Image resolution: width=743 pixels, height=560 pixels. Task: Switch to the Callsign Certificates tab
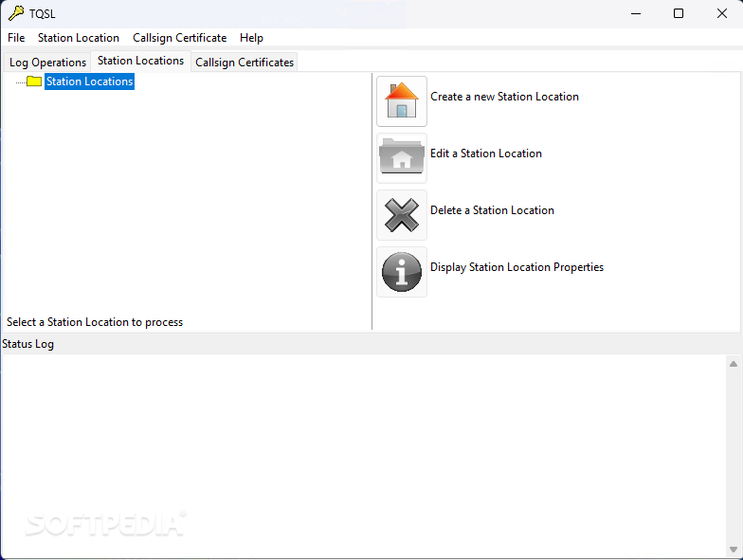pos(245,63)
